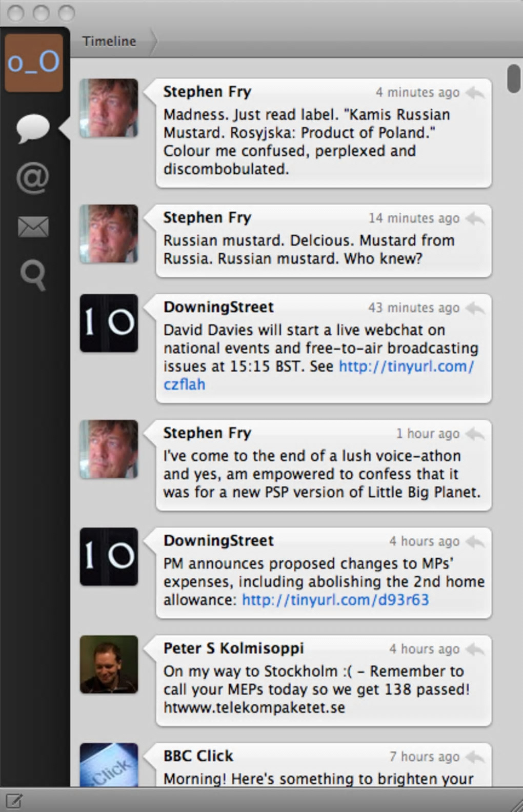Click Stephen Fry's name on Little Big Planet tweet
The image size is (523, 812).
click(x=207, y=433)
